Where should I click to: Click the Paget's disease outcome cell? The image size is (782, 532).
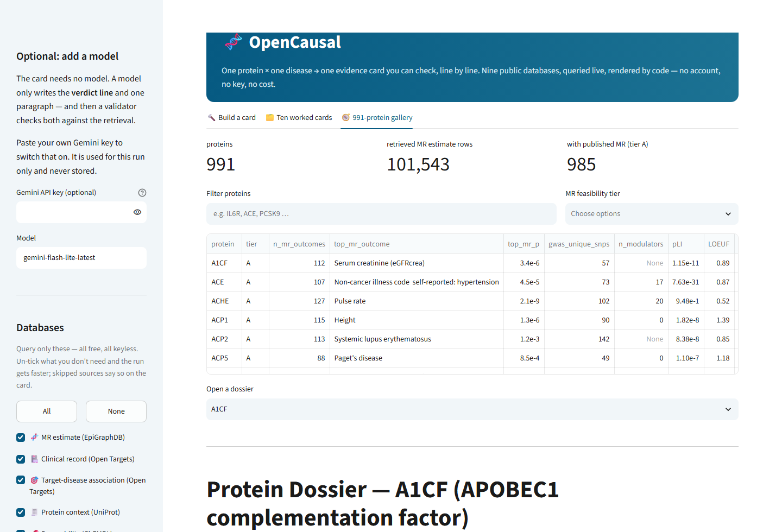coord(417,358)
